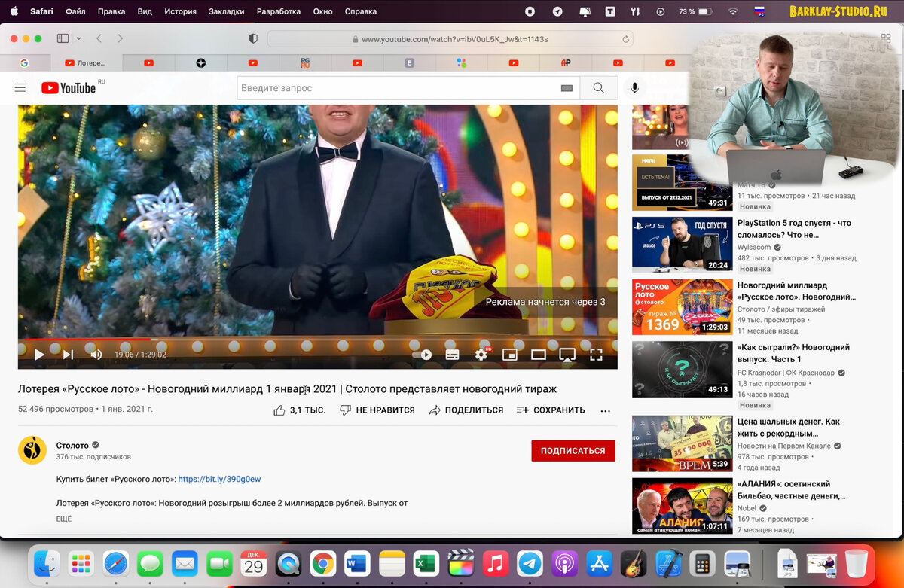
Task: Open the dropdown arrow beside sidebar button
Action: 78,38
